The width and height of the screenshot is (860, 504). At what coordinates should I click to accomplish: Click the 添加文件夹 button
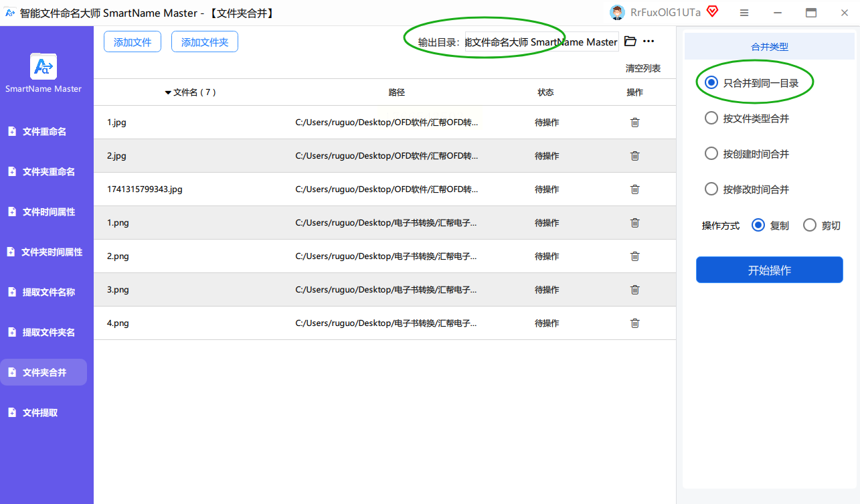[x=205, y=42]
